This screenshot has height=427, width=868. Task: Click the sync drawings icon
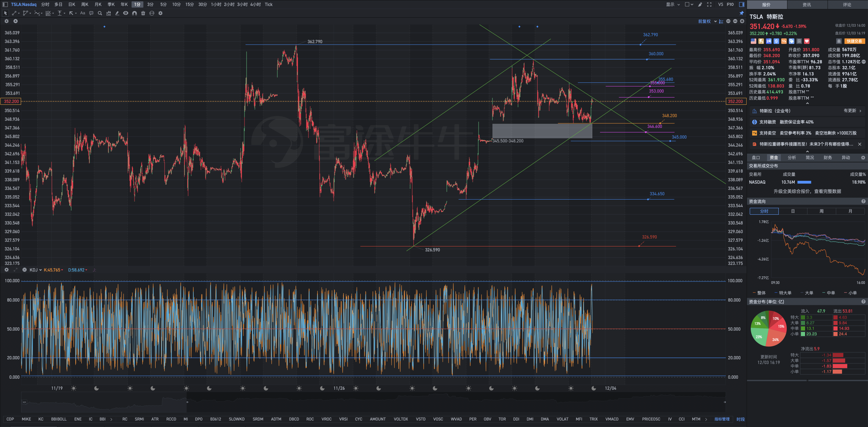152,13
